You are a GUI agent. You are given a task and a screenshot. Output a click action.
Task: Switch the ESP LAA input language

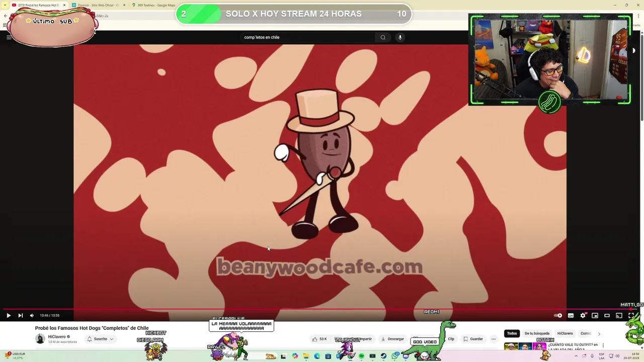[602, 356]
